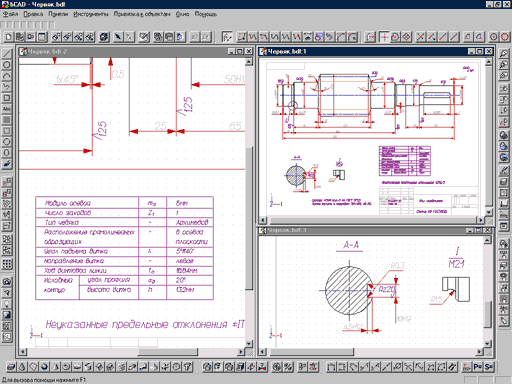Toggle the circle-center snap button

coord(494,37)
